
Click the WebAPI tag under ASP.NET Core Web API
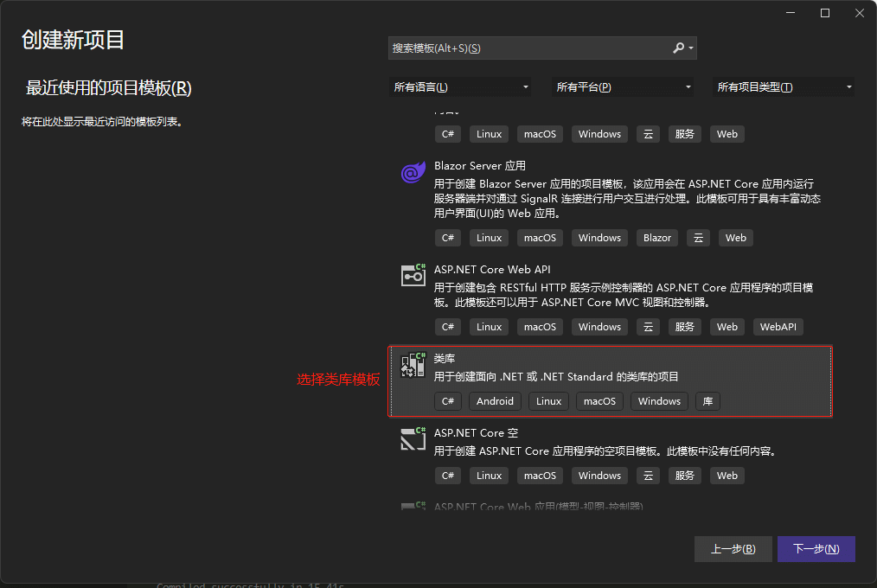(778, 327)
